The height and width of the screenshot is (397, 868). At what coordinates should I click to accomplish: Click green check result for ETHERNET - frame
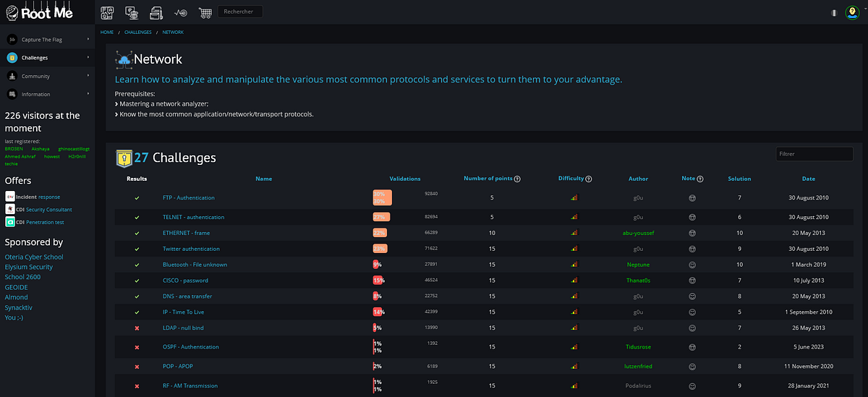coord(137,233)
